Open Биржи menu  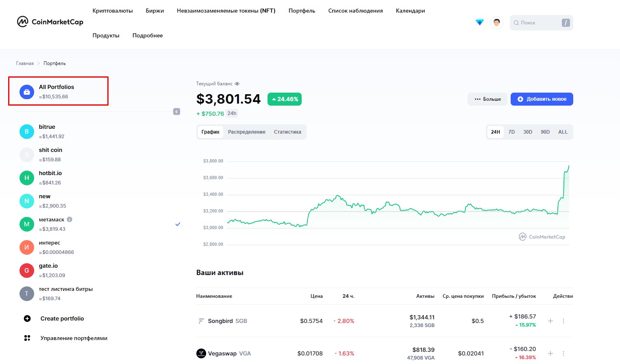click(x=155, y=11)
